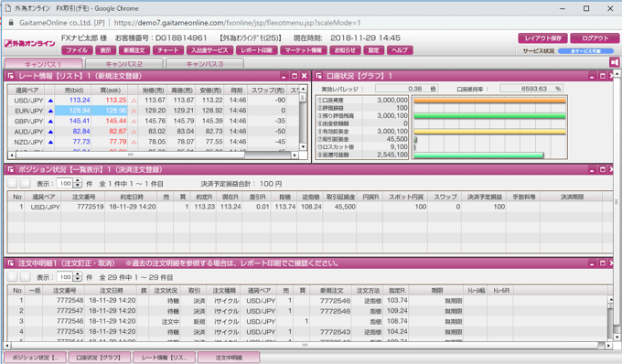The height and width of the screenshot is (364, 622).
Task: Open the 表示 menu
Action: point(105,50)
